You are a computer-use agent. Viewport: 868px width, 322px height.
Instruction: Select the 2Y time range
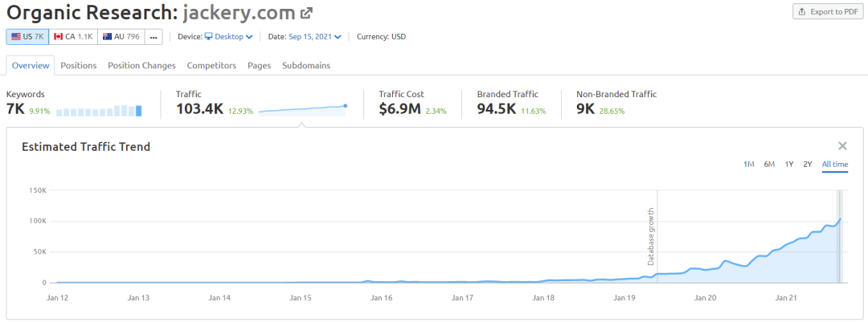808,165
